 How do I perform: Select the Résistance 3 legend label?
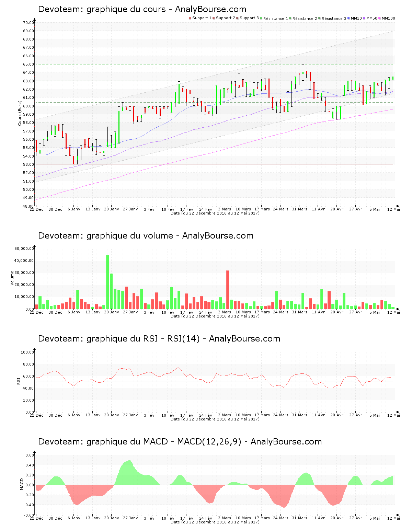pos(334,19)
